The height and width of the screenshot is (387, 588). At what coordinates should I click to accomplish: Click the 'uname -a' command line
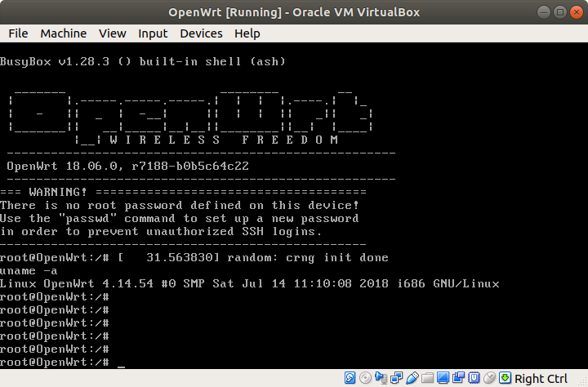(29, 271)
